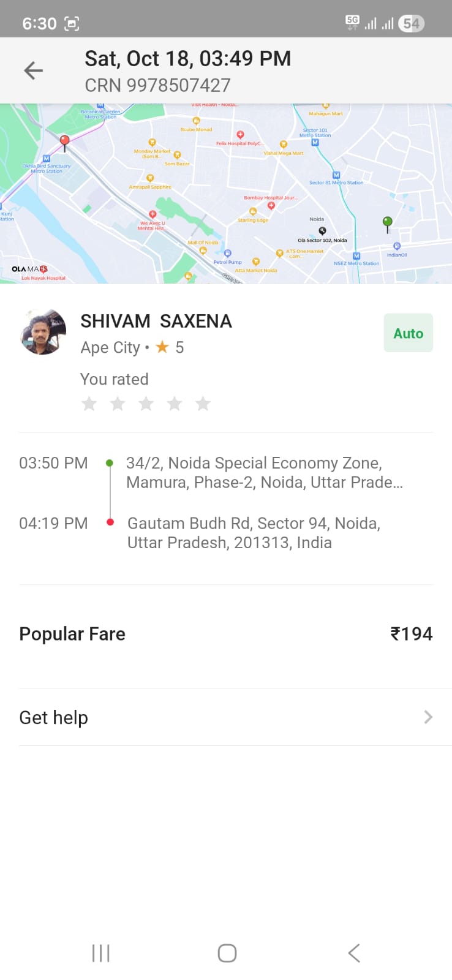Viewport: 452px width, 980px height.
Task: Tap the Ola Maps logo
Action: [x=29, y=269]
